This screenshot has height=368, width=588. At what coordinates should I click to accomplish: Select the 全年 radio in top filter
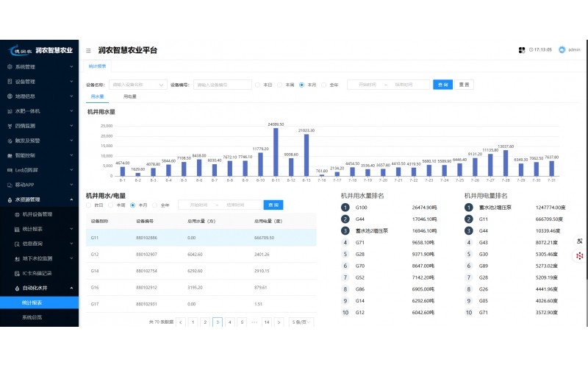[x=324, y=85]
